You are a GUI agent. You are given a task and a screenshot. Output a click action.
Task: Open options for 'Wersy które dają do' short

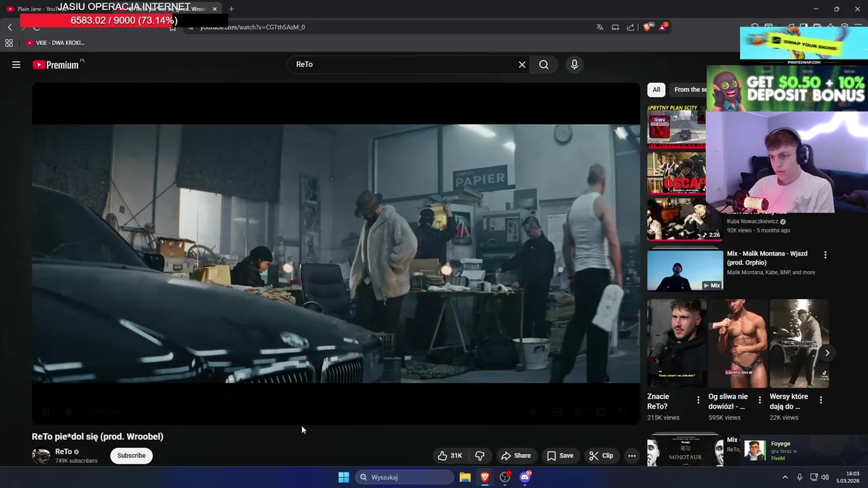tap(821, 400)
